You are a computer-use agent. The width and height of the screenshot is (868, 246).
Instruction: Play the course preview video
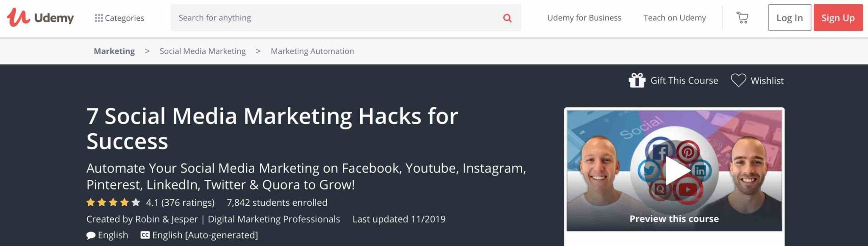pyautogui.click(x=674, y=170)
